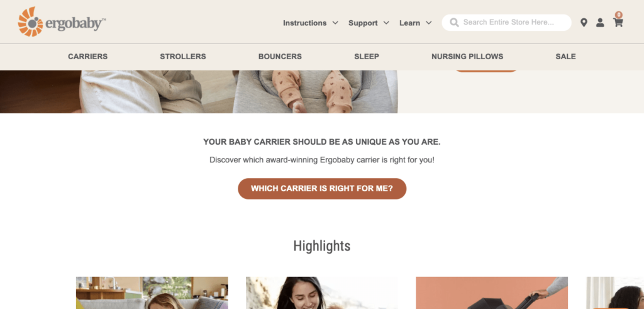Visit the Sale section

[x=565, y=57]
